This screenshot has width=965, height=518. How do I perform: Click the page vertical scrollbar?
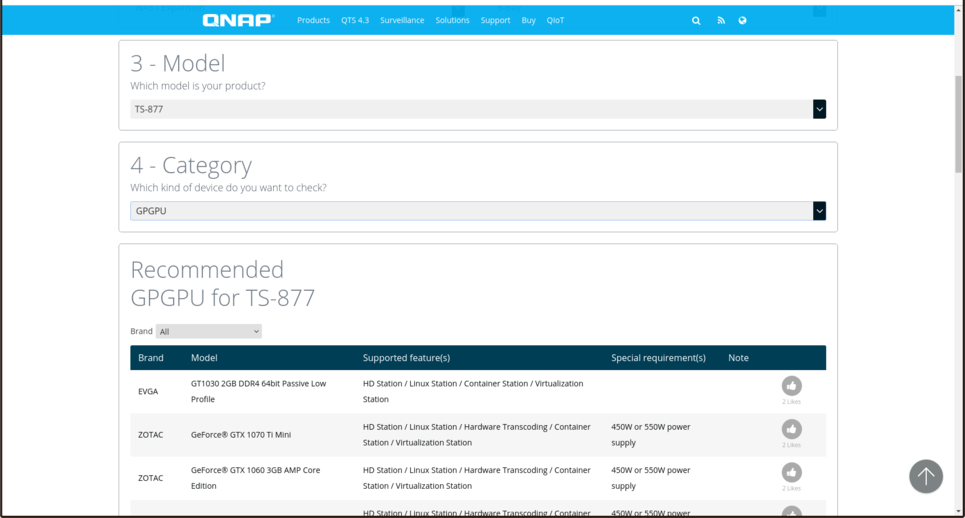[x=958, y=124]
